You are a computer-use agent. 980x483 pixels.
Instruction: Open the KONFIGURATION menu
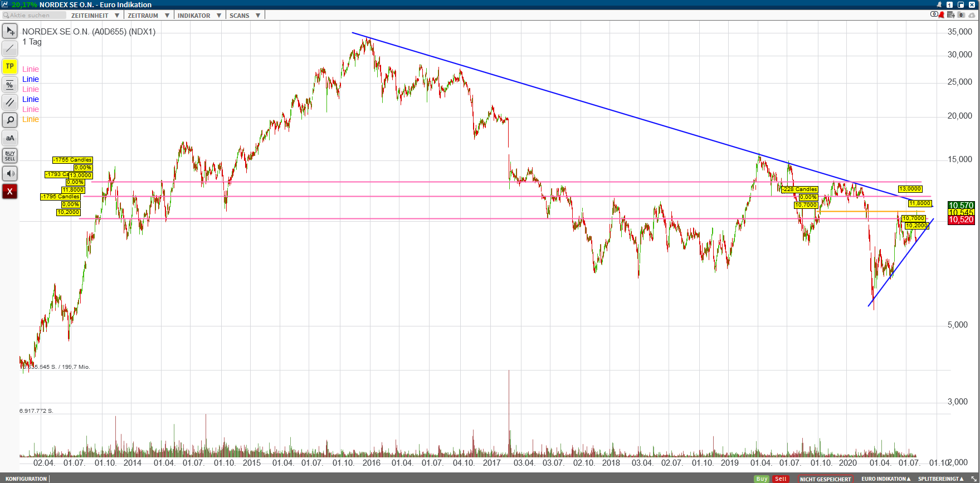pyautogui.click(x=26, y=479)
